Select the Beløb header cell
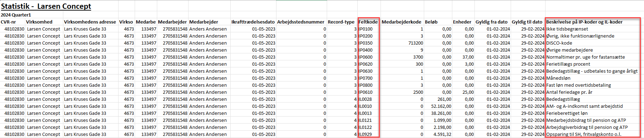This screenshot has width=644, height=138. [x=431, y=22]
